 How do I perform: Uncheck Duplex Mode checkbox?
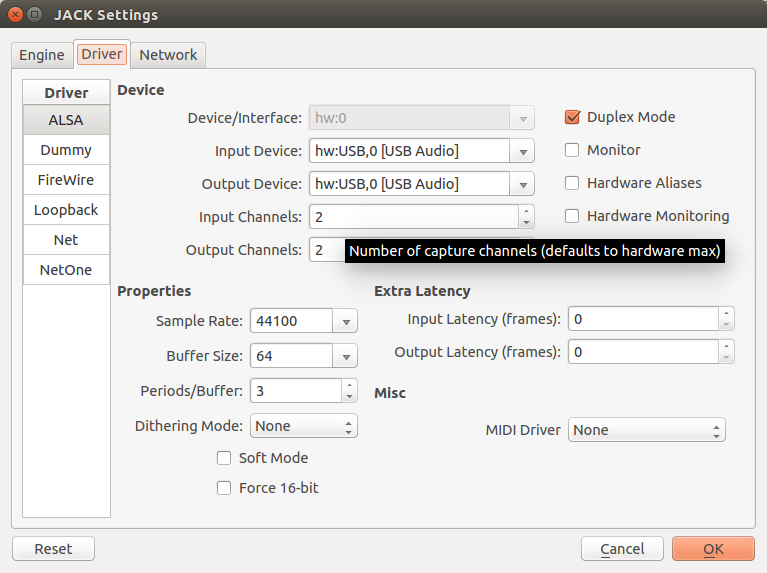coord(572,117)
